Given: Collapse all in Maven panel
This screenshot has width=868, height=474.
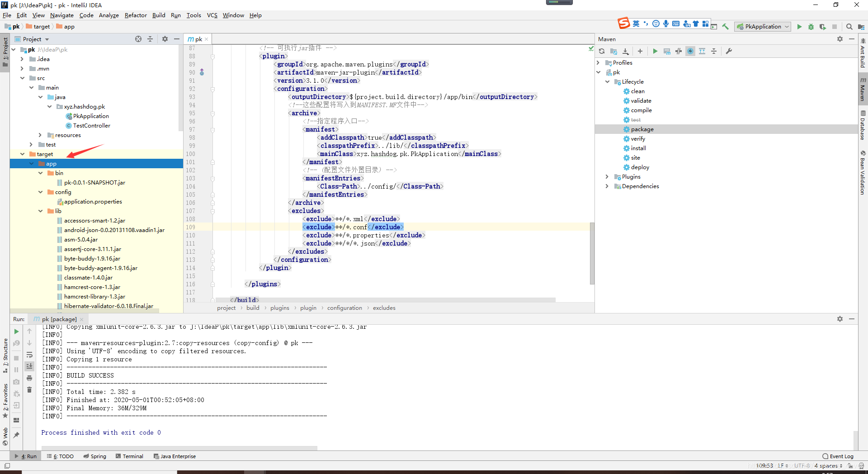Looking at the screenshot, I should click(x=714, y=51).
